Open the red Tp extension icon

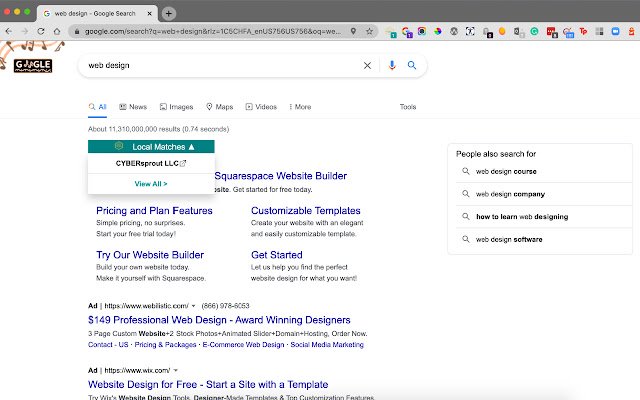583,31
